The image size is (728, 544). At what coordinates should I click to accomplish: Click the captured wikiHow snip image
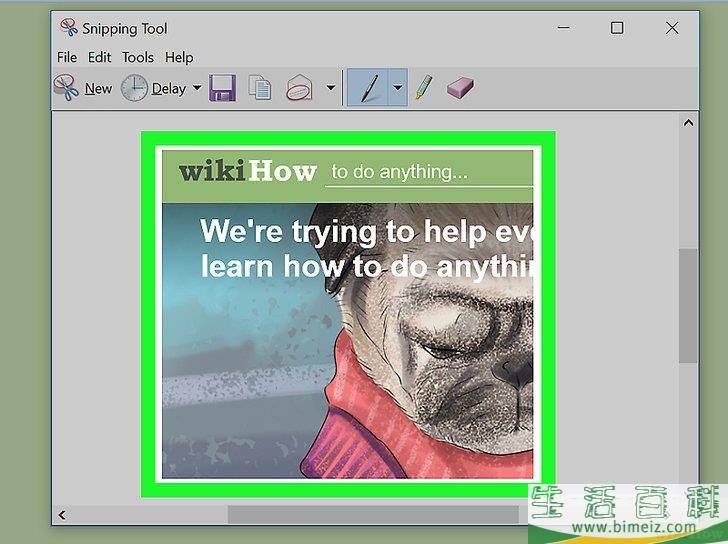[x=348, y=314]
